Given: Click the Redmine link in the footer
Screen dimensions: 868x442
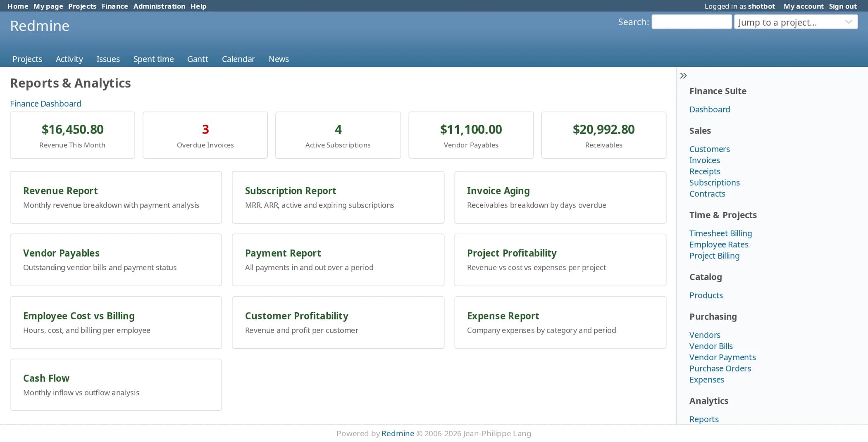Looking at the screenshot, I should [398, 433].
